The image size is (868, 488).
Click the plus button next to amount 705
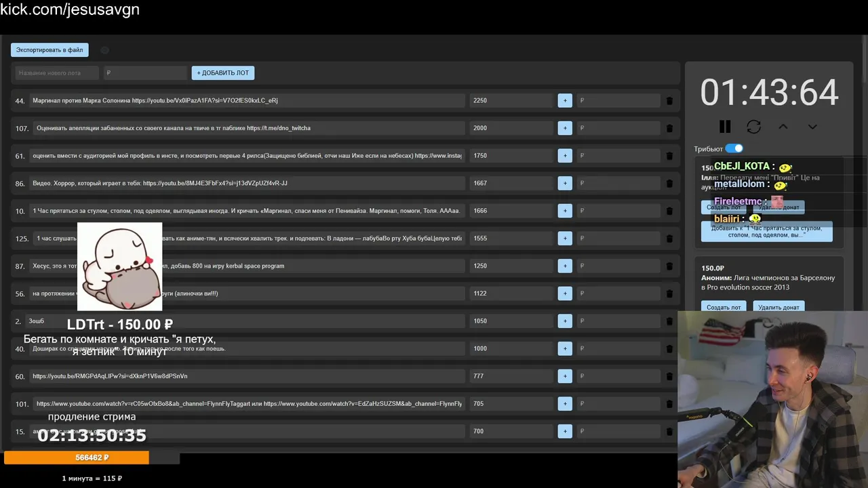click(x=565, y=404)
